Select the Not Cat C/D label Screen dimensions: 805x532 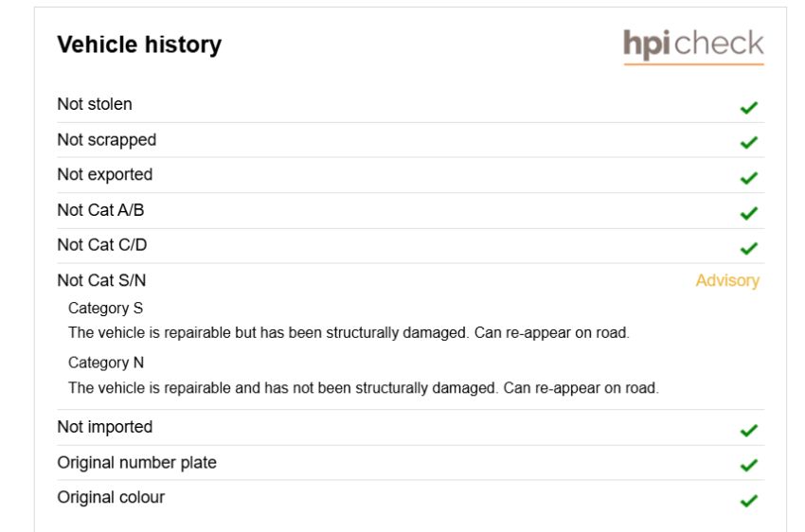(x=102, y=245)
